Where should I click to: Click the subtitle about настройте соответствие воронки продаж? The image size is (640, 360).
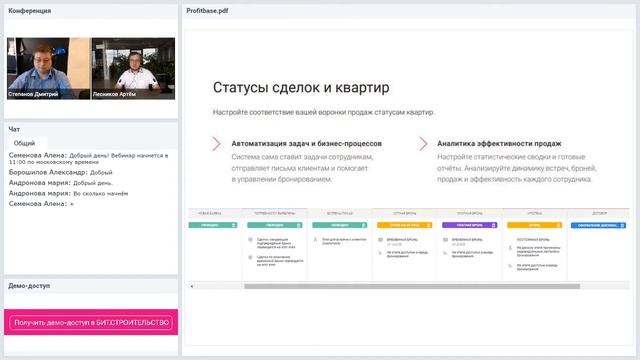coord(323,112)
